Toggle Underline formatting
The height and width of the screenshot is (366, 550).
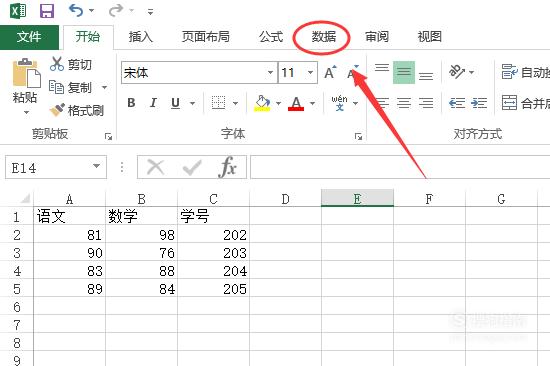175,103
